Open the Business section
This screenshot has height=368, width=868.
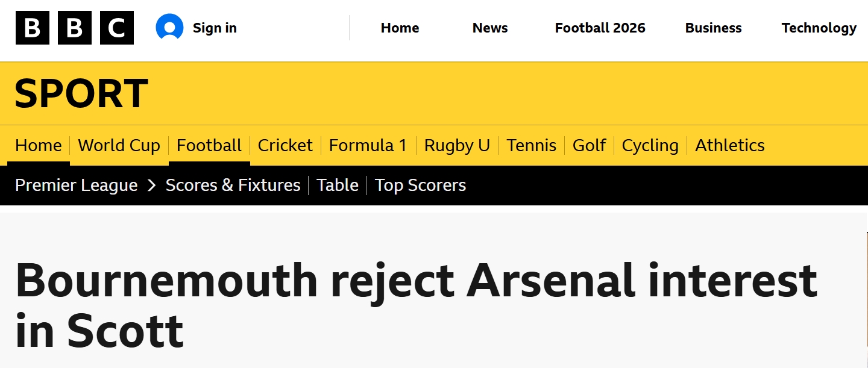[714, 28]
